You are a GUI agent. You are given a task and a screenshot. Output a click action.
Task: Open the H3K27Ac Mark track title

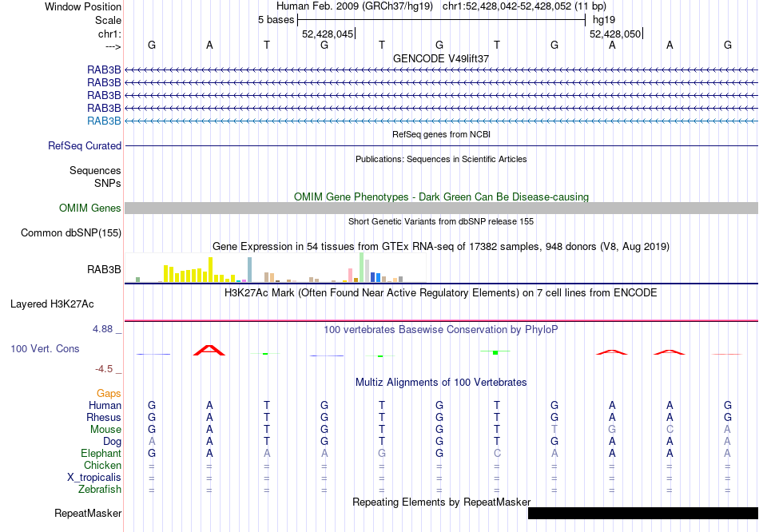(x=441, y=293)
